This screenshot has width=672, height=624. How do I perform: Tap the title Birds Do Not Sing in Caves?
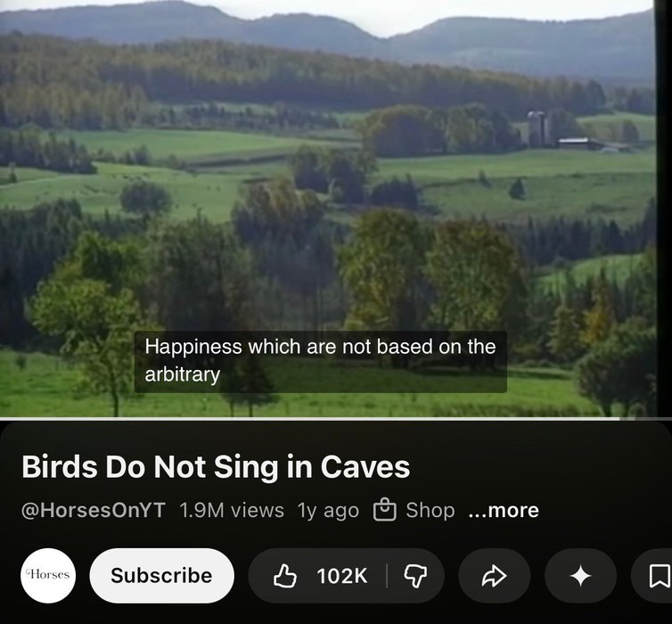216,466
